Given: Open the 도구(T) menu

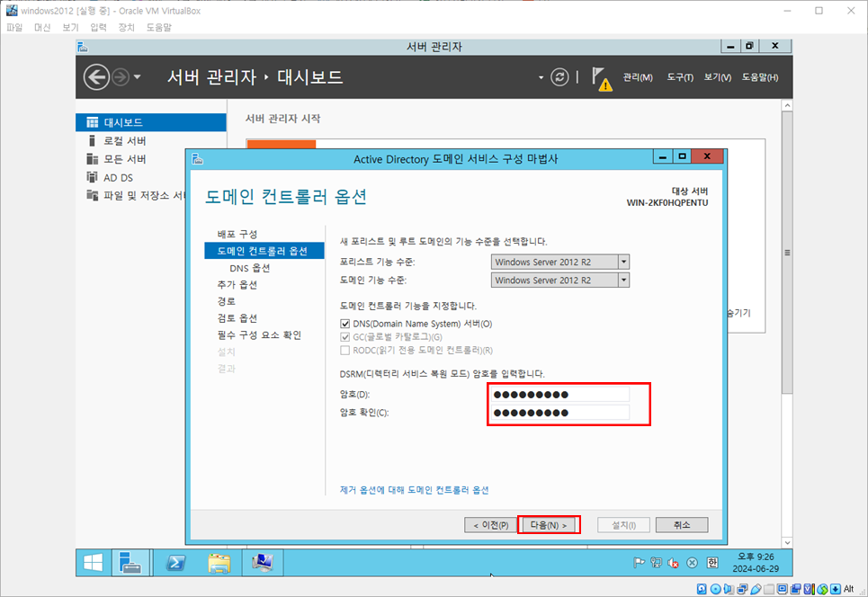Looking at the screenshot, I should point(680,77).
